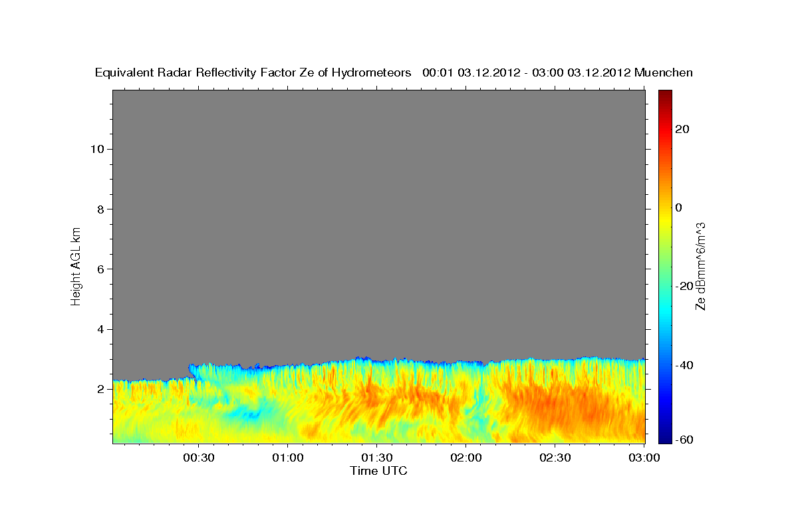This screenshot has height=532, width=798.
Task: Click the colorbar value 0
Action: [679, 207]
